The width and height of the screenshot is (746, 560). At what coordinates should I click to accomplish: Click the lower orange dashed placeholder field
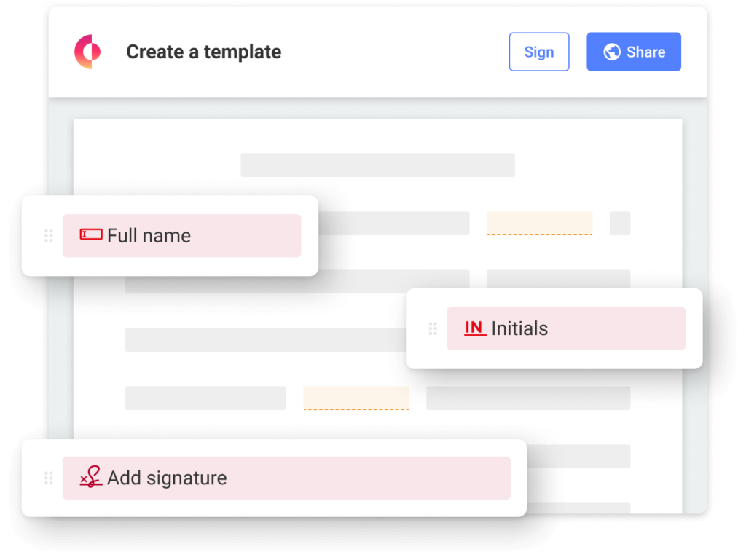coord(356,398)
